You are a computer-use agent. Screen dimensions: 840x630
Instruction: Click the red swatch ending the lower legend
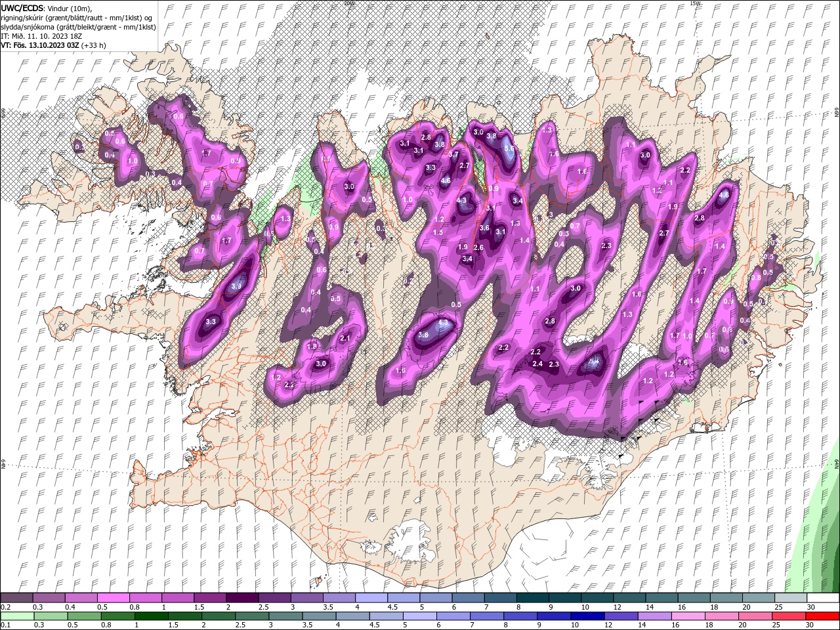click(x=822, y=616)
